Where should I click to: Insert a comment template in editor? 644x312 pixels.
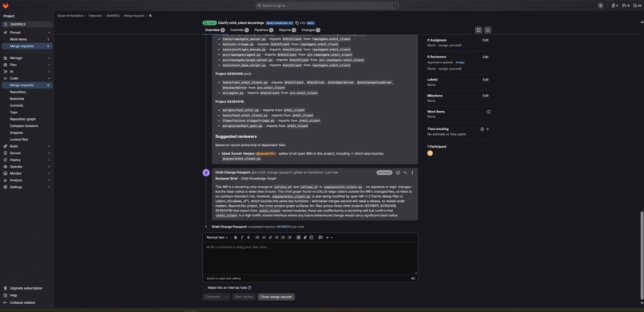(x=320, y=237)
